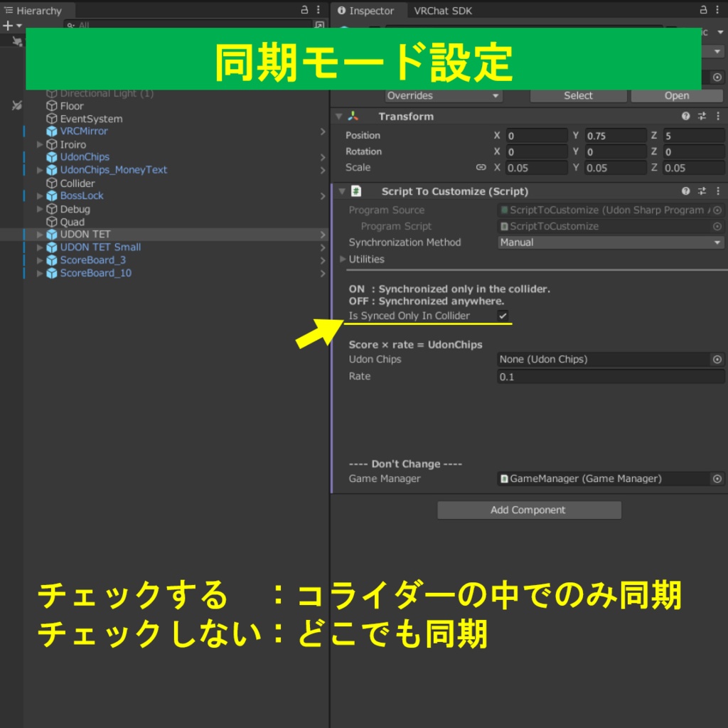
Task: Open Transform component more options menu
Action: pyautogui.click(x=718, y=116)
